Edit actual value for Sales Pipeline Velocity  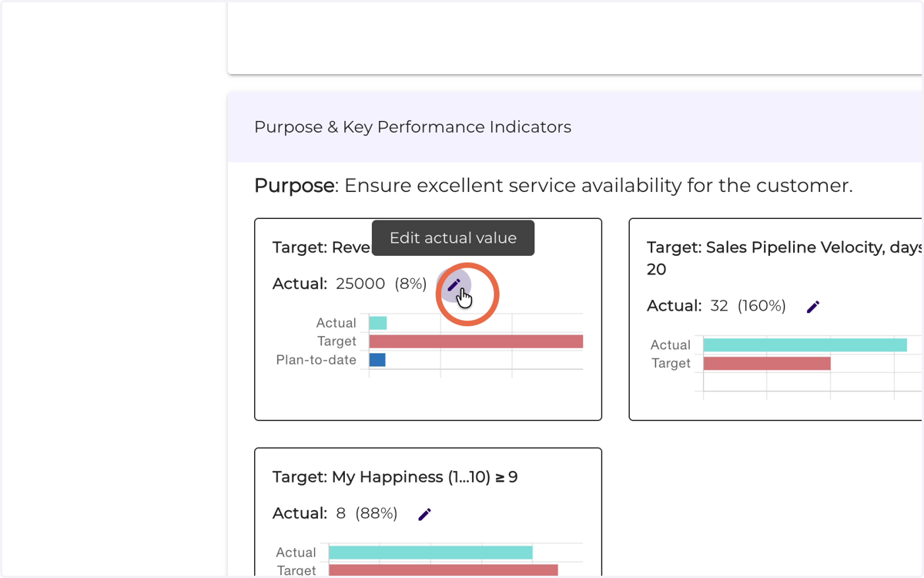click(x=813, y=307)
